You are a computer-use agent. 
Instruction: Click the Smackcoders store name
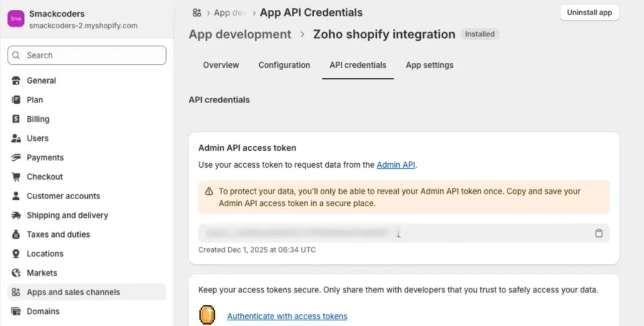pyautogui.click(x=57, y=14)
